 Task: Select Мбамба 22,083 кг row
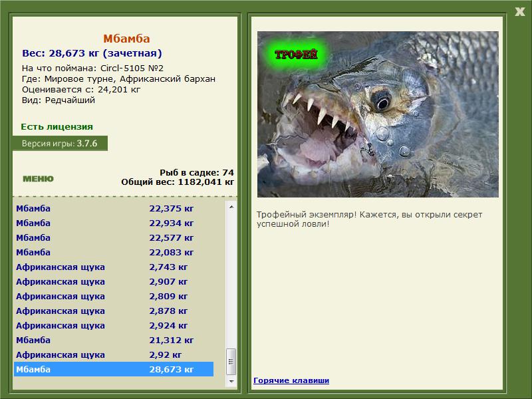(114, 252)
